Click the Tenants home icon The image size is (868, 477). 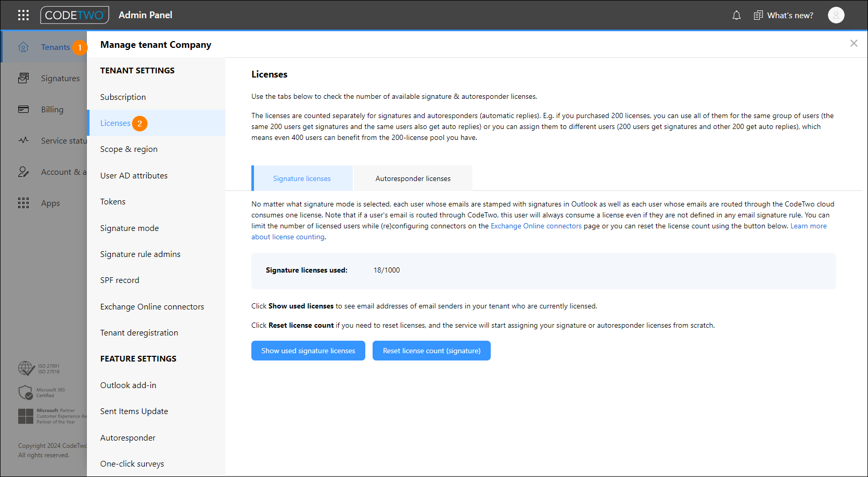point(23,47)
